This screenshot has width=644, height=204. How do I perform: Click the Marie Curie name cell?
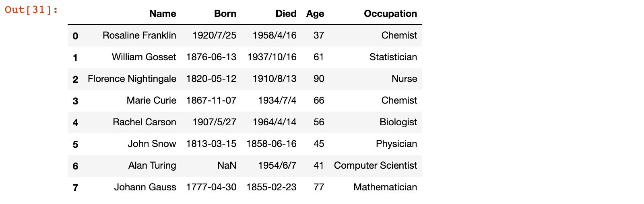click(x=151, y=100)
